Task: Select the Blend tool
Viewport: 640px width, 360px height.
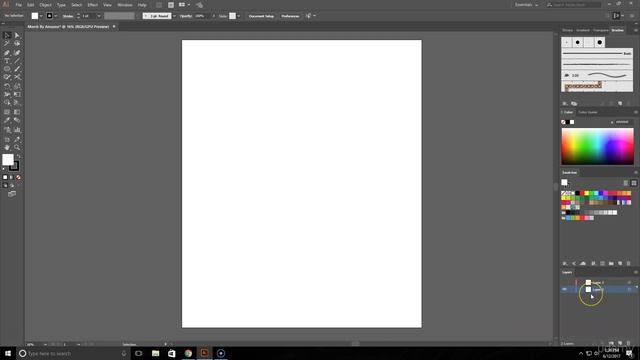Action: [x=17, y=120]
